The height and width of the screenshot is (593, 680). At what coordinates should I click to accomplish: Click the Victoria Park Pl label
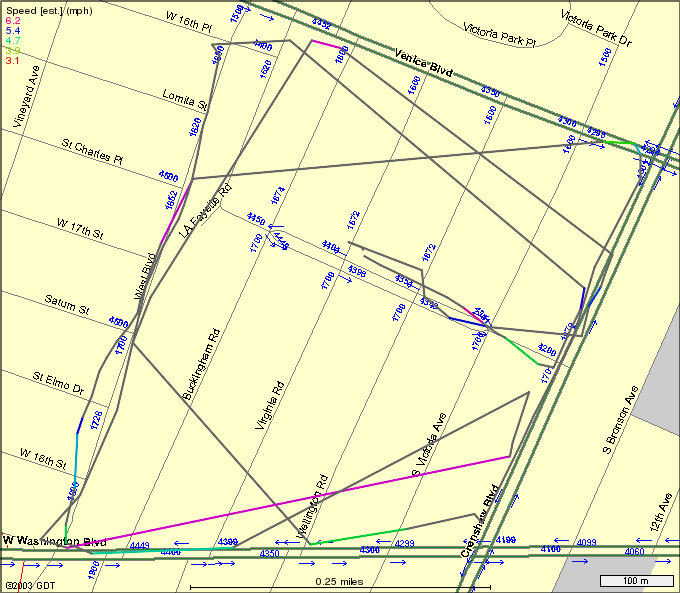click(x=500, y=34)
